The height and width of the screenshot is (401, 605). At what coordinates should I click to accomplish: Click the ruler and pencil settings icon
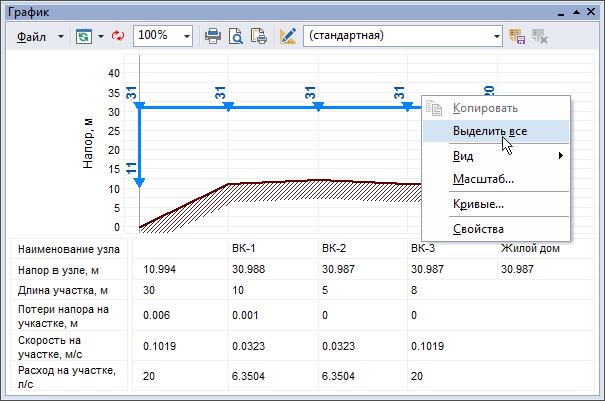[x=289, y=35]
